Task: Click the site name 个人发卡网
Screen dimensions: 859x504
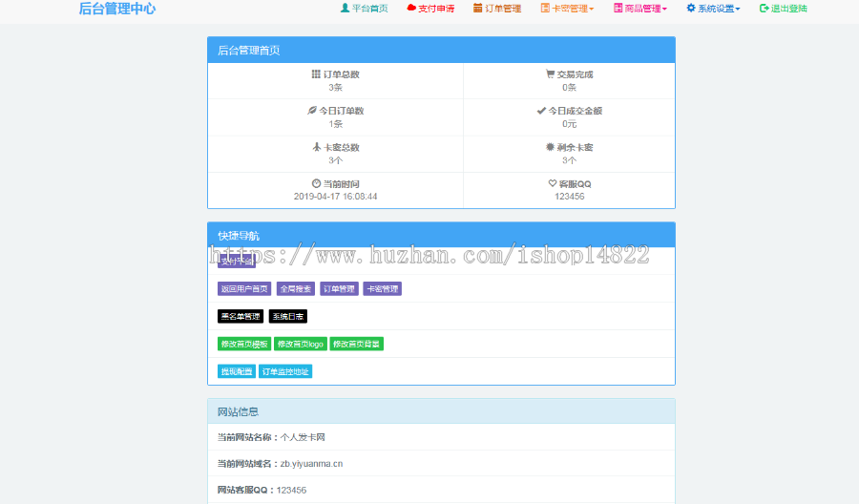Action: coord(303,437)
